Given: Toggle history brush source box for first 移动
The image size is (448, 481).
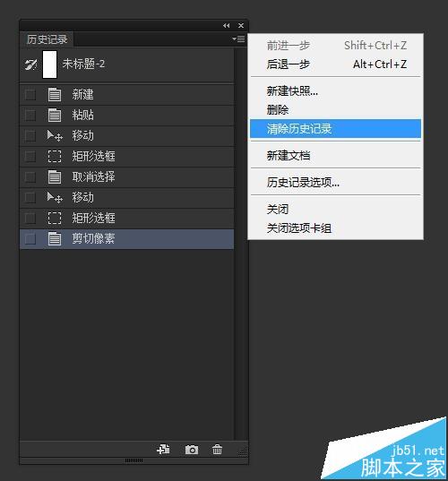Looking at the screenshot, I should pos(30,135).
